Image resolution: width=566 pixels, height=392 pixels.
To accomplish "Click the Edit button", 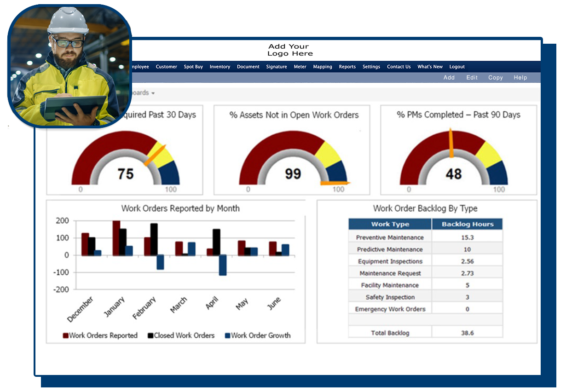I will (x=472, y=78).
